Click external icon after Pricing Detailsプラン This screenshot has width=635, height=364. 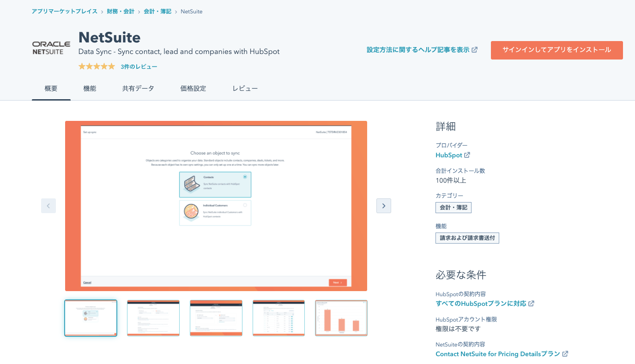pyautogui.click(x=565, y=354)
